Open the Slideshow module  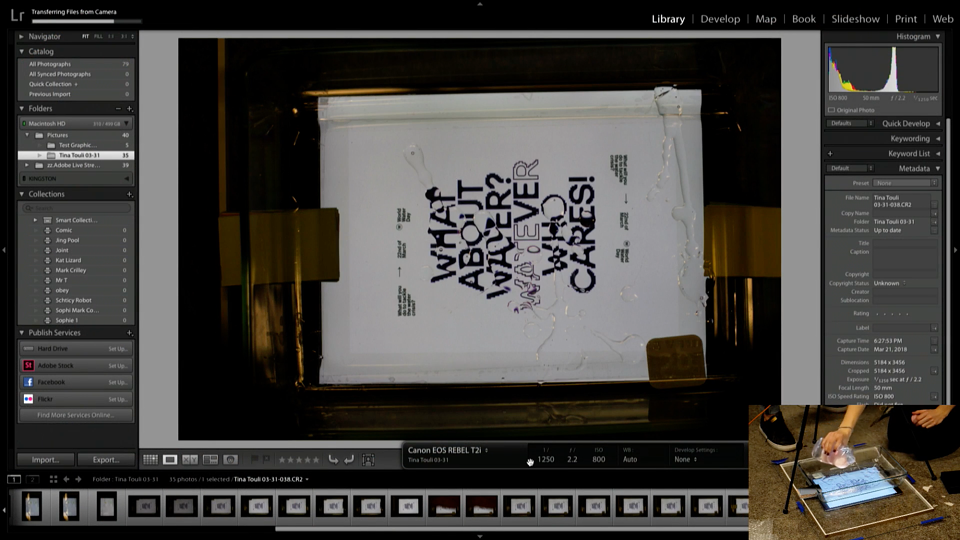click(855, 19)
